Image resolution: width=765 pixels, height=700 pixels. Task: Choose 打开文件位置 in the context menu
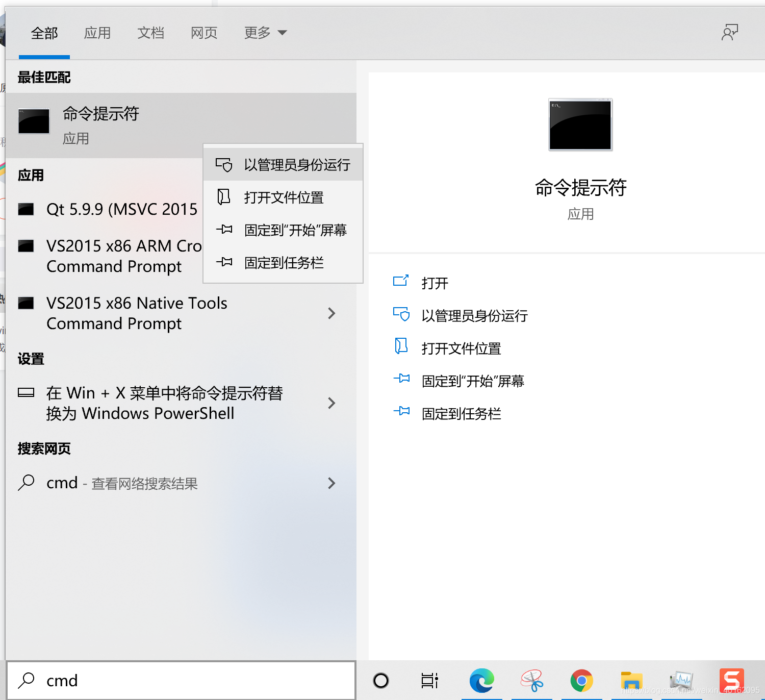pyautogui.click(x=283, y=197)
